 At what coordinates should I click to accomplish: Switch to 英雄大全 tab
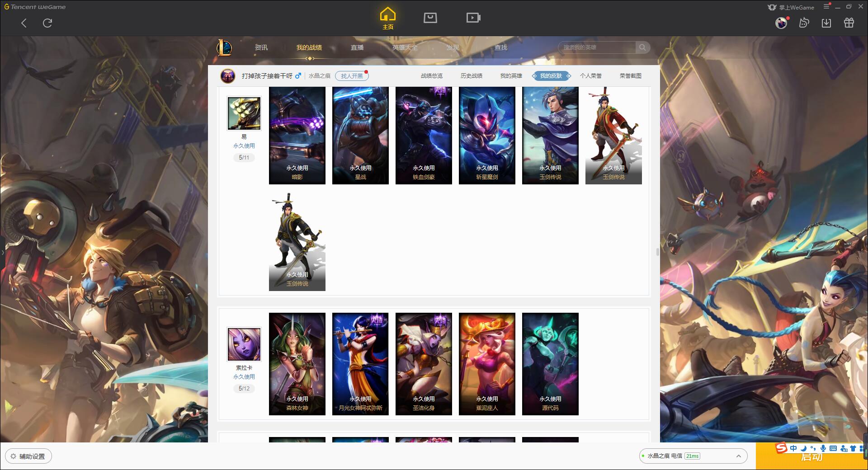pos(405,47)
